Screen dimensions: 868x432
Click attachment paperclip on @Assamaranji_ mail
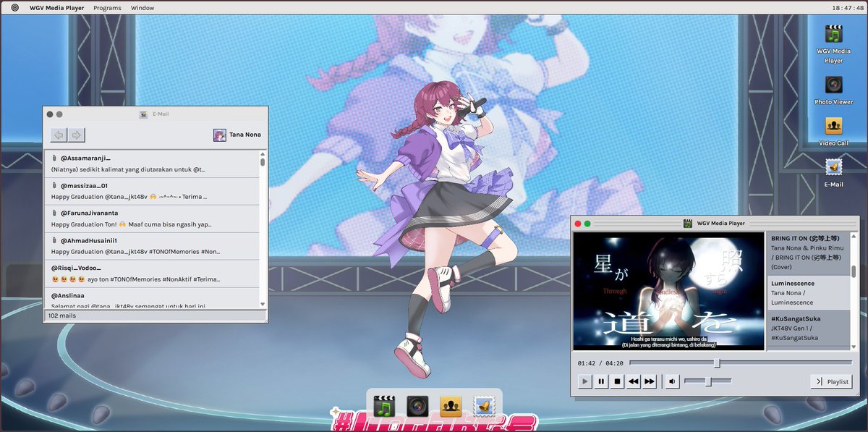(54, 158)
